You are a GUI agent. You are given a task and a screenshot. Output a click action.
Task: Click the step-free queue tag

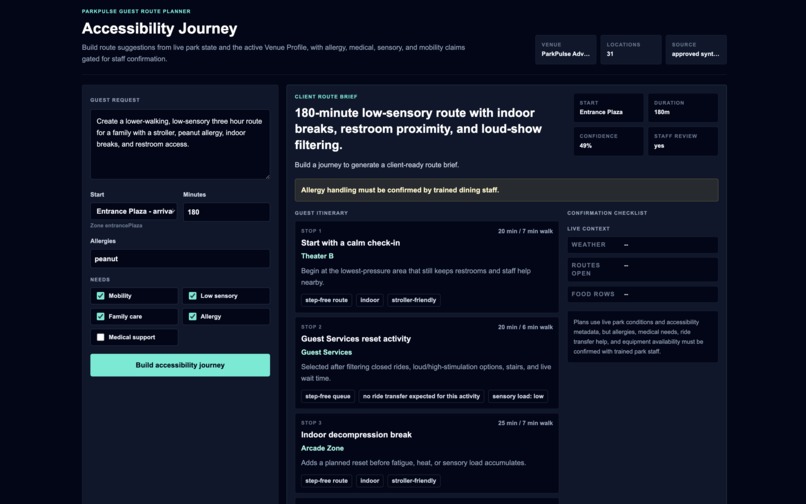(x=327, y=397)
